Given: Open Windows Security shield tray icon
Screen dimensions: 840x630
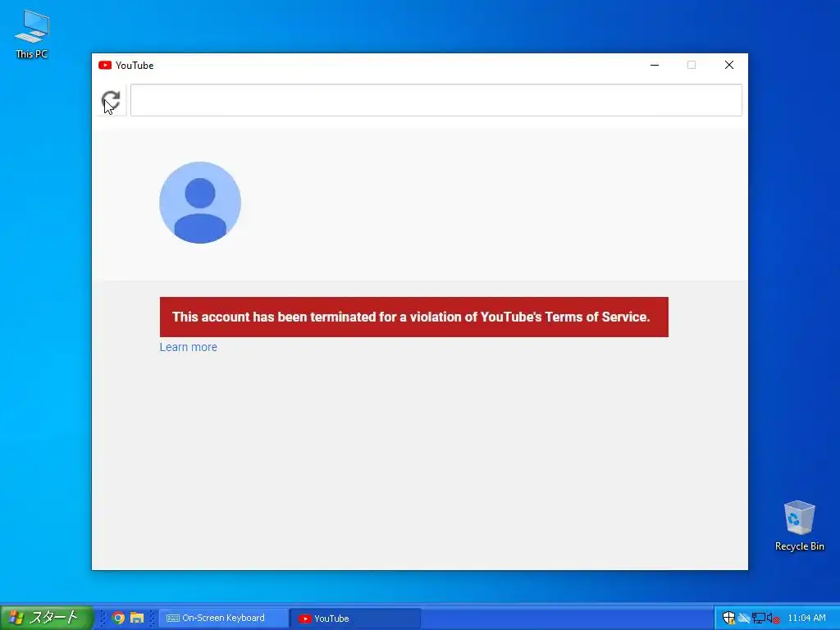Looking at the screenshot, I should pyautogui.click(x=728, y=618).
